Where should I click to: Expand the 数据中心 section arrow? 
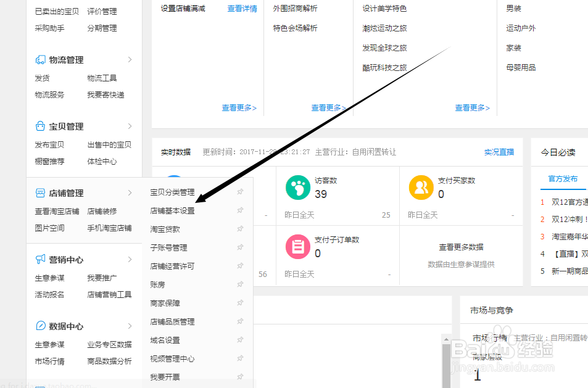130,326
